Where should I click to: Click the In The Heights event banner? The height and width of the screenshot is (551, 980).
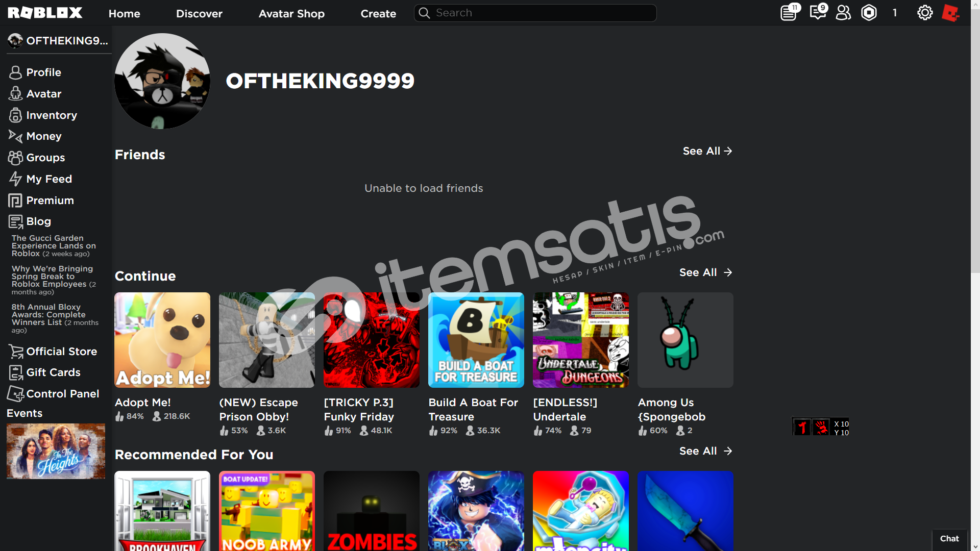tap(56, 451)
